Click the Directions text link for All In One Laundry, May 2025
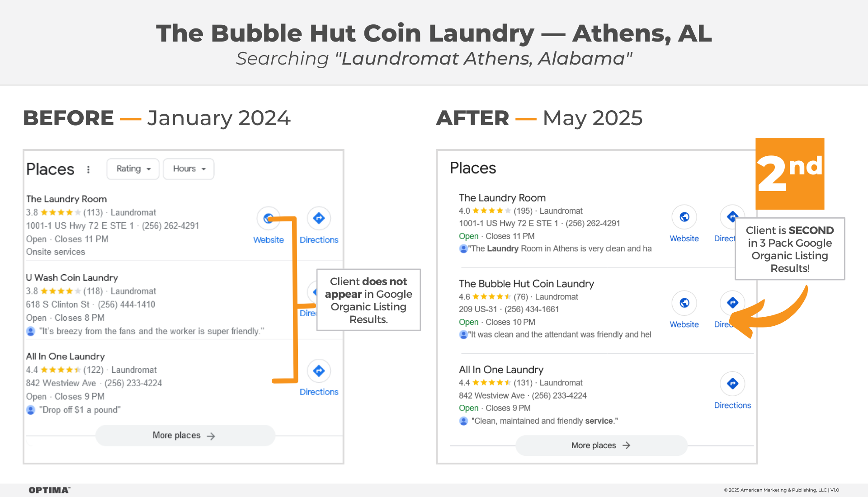This screenshot has width=868, height=497. click(732, 405)
